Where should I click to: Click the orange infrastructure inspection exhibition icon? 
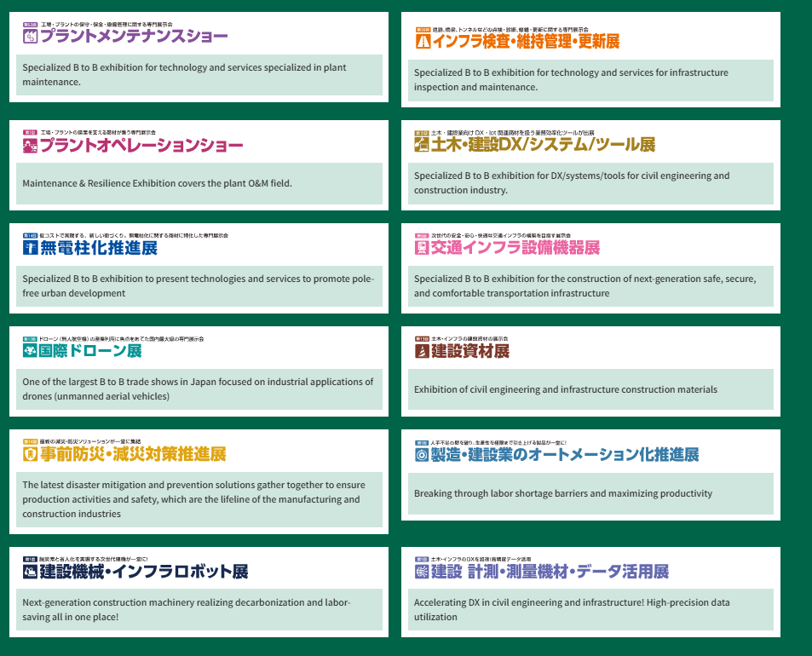tap(422, 41)
